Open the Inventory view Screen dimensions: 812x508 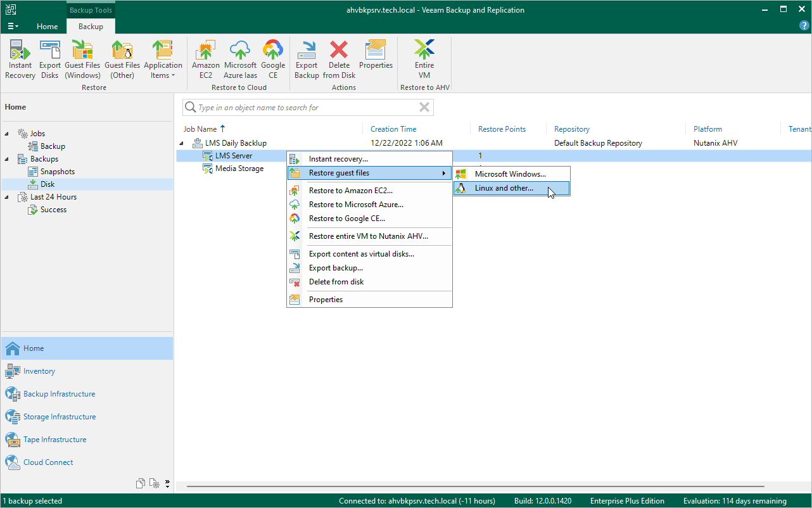87,371
